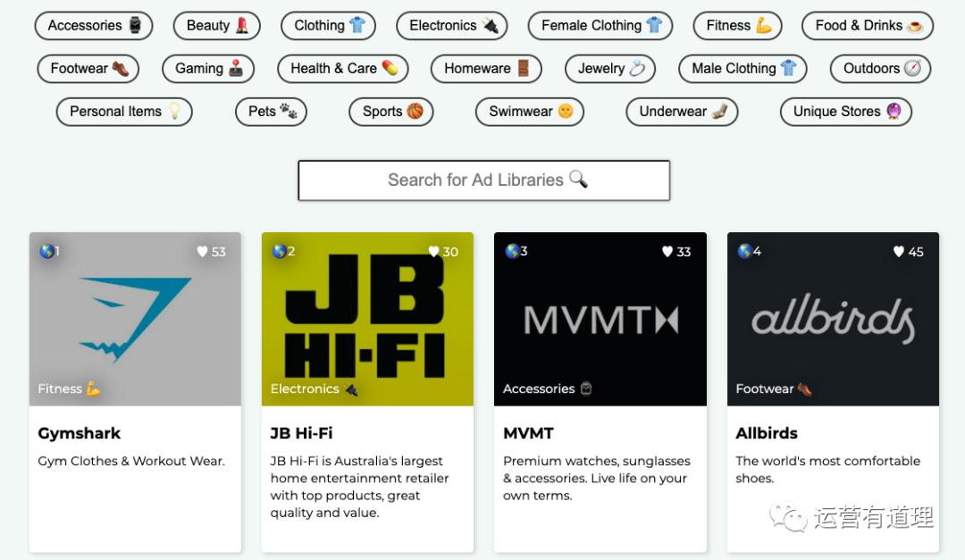Tap the heart icon on Allbirds card
Screen dimensions: 965x560
coord(899,252)
